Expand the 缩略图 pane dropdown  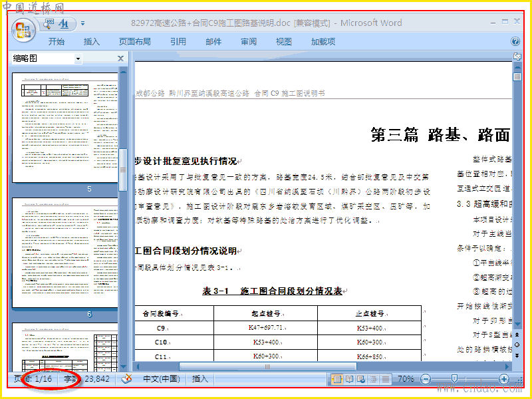[x=78, y=59]
